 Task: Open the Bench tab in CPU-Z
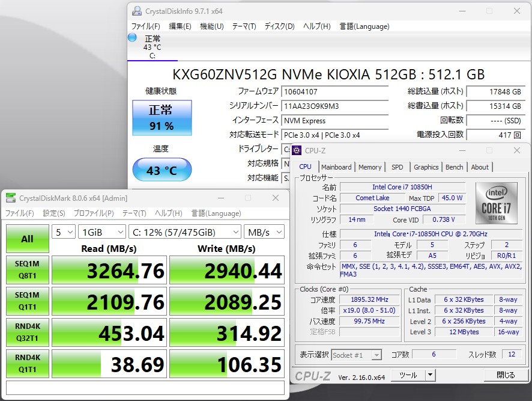[454, 167]
